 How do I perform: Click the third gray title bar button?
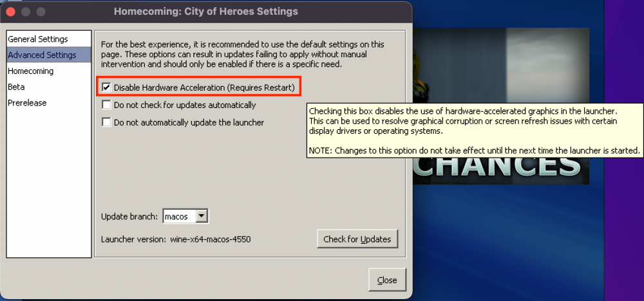coord(41,12)
